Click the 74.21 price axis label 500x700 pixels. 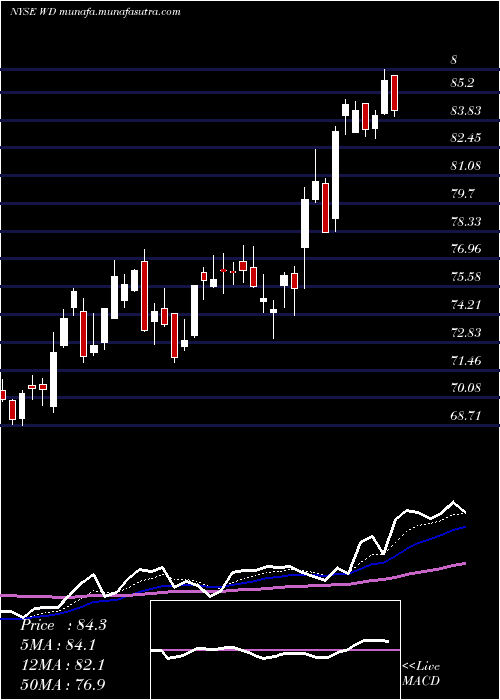pos(466,305)
